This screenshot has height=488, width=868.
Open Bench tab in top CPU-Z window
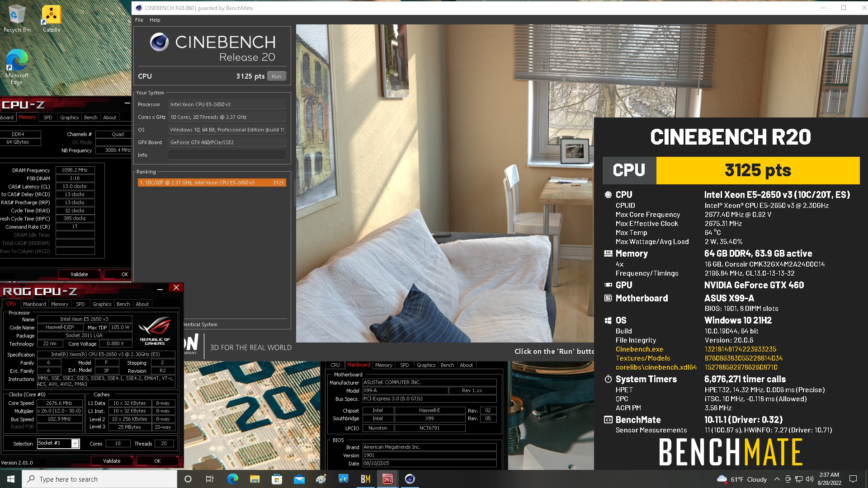(x=91, y=117)
